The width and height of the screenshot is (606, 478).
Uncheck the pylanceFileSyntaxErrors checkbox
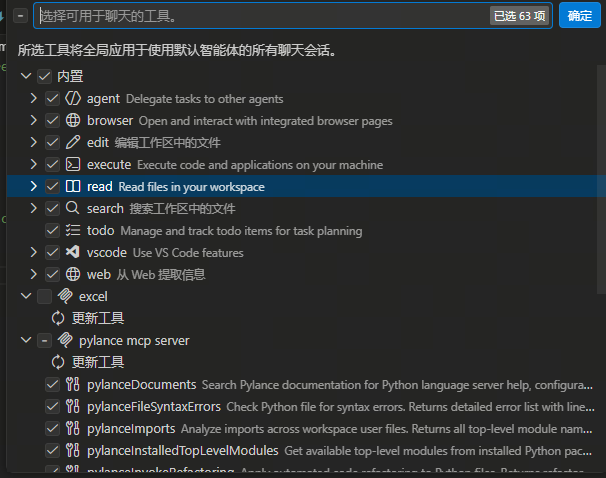pyautogui.click(x=52, y=407)
